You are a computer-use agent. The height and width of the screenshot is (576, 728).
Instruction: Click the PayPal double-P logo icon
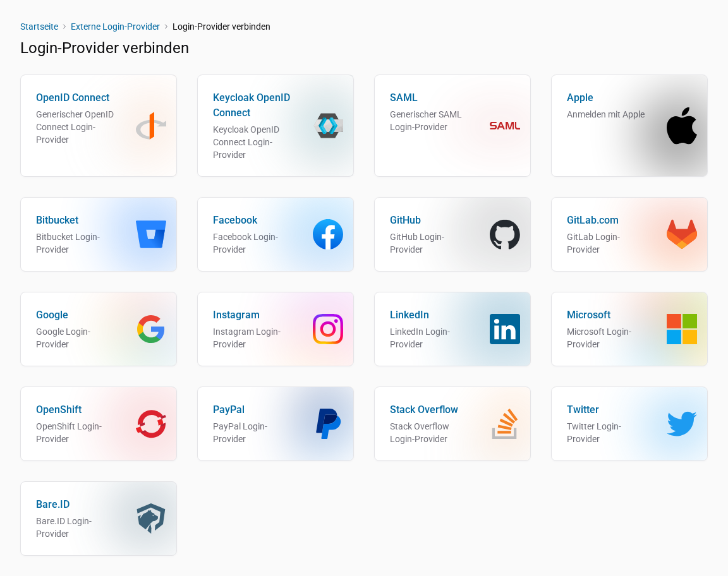[328, 424]
